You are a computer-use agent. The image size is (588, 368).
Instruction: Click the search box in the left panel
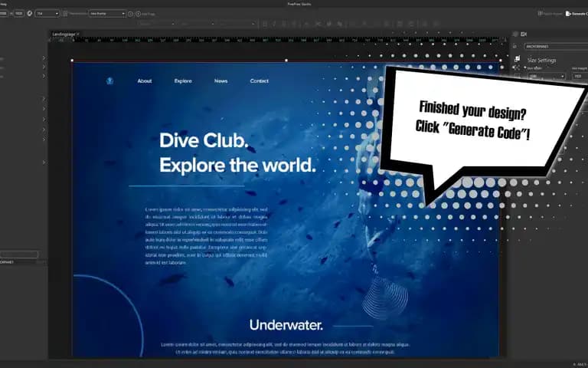18,255
